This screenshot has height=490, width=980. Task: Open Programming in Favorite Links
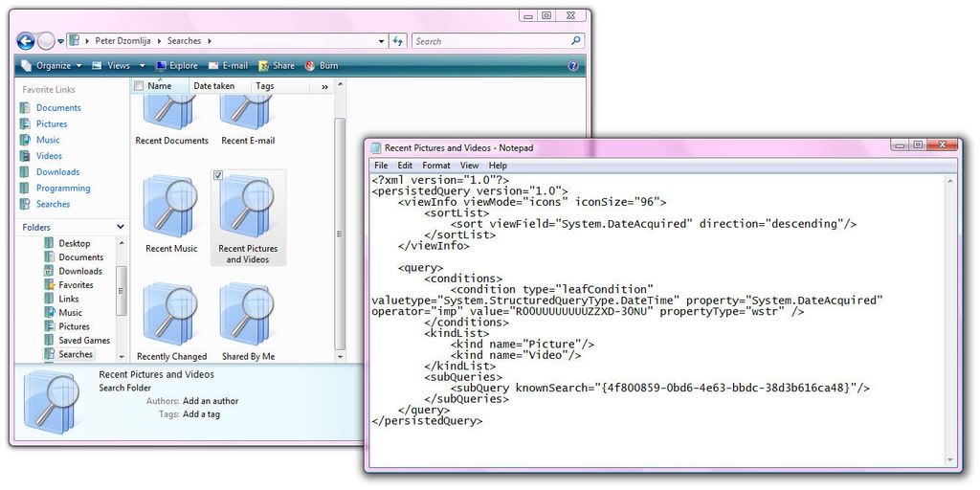(x=63, y=189)
